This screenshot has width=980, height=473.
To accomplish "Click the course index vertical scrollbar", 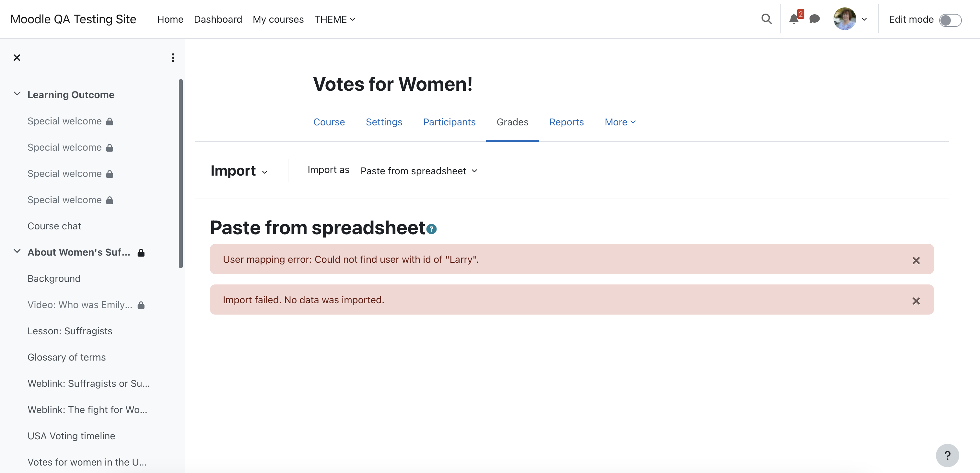I will pos(181,173).
